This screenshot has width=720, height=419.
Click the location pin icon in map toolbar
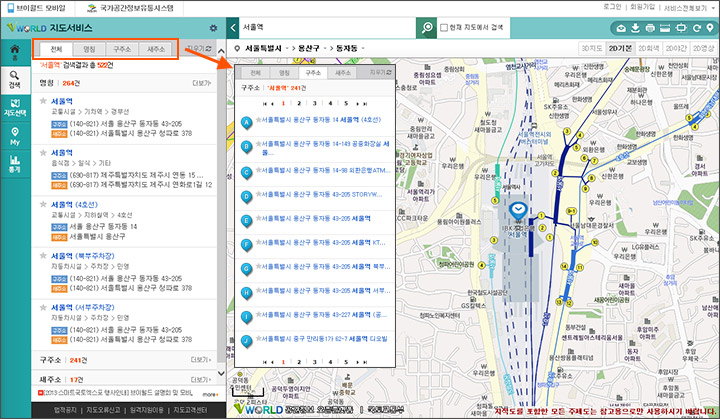(x=710, y=28)
